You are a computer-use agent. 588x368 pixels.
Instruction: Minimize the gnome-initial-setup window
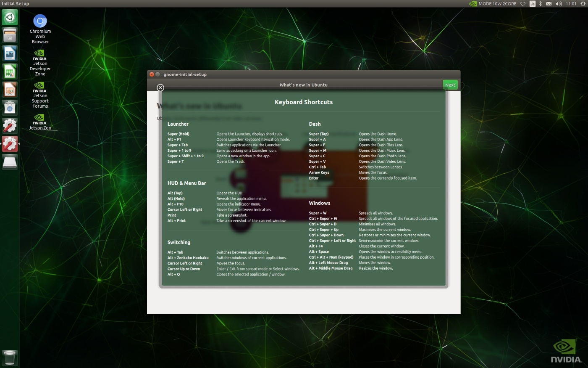click(158, 74)
